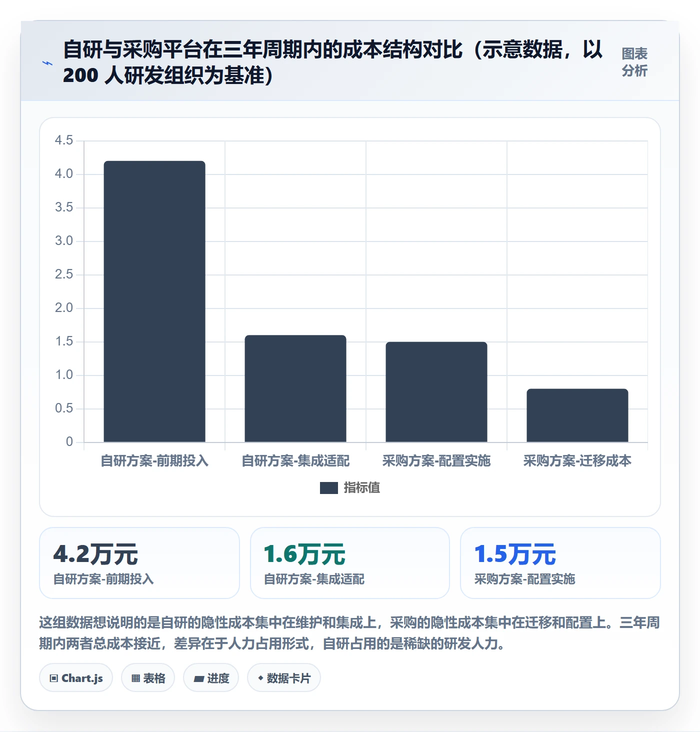Select the 进度 tag
This screenshot has width=700, height=732.
pyautogui.click(x=211, y=678)
